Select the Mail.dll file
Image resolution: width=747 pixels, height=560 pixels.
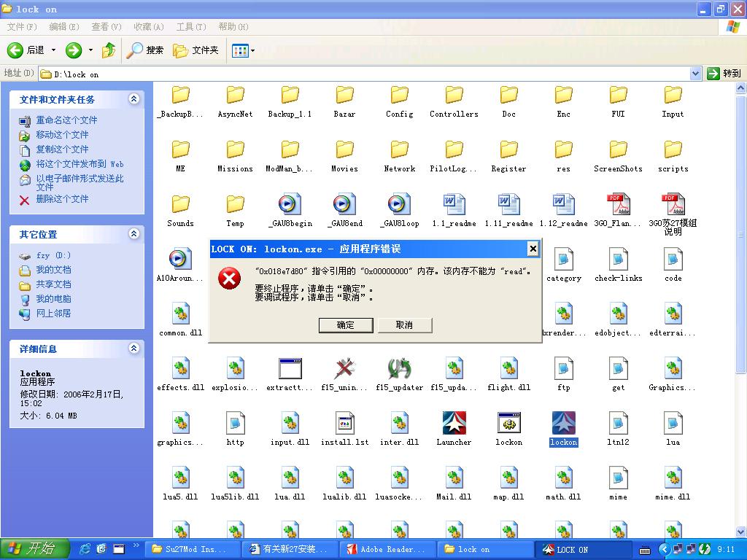click(454, 478)
